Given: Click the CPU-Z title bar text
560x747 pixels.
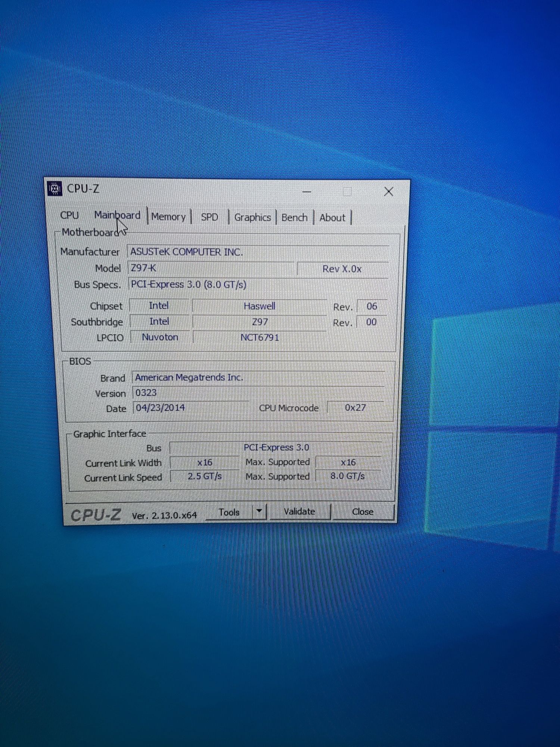Looking at the screenshot, I should click(x=83, y=189).
